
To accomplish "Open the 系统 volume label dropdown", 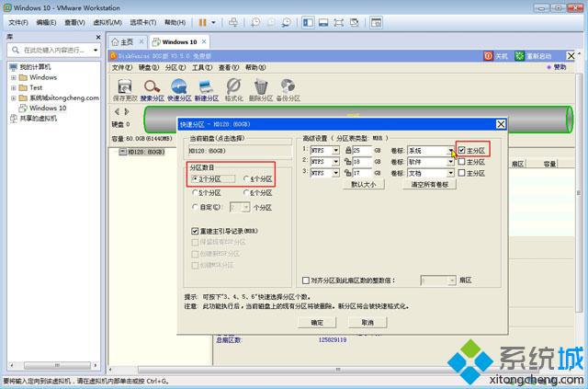I will coord(450,151).
